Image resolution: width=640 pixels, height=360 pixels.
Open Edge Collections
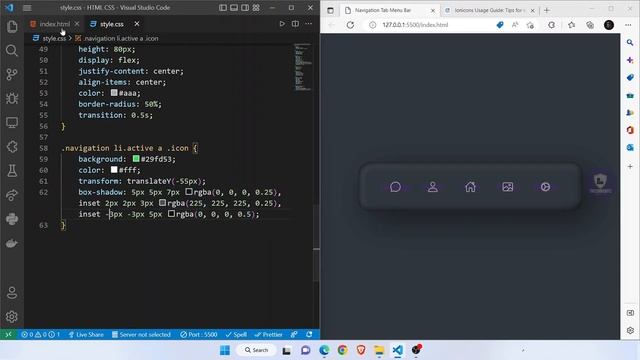[x=590, y=25]
